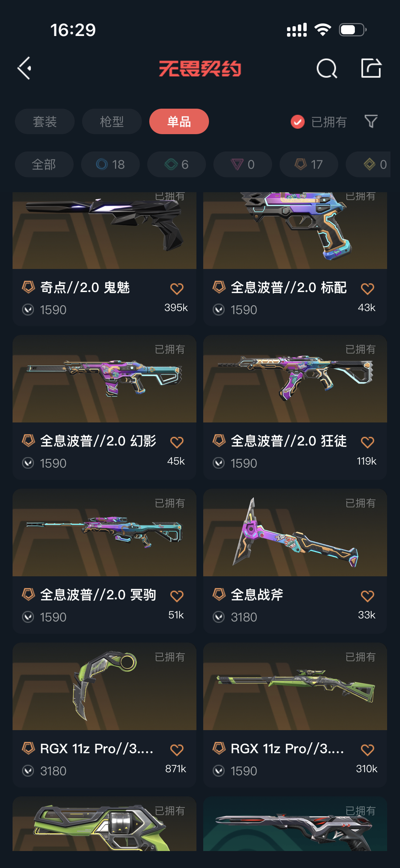Tap heart icon on 全息战斧 card

(367, 596)
